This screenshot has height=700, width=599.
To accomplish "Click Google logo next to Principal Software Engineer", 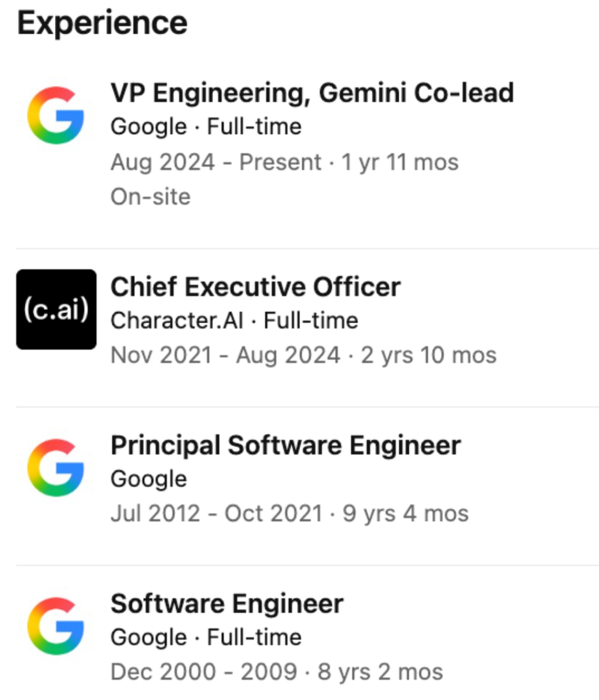I will [55, 468].
